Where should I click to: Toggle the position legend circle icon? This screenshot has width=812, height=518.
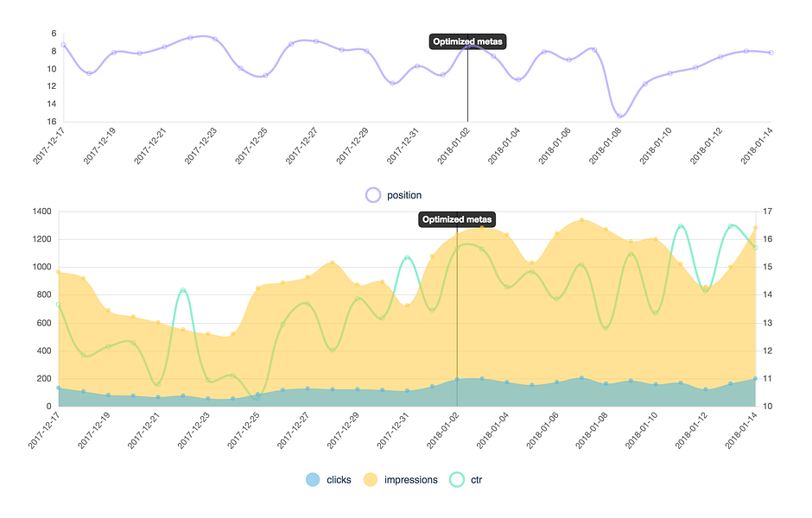pos(373,195)
